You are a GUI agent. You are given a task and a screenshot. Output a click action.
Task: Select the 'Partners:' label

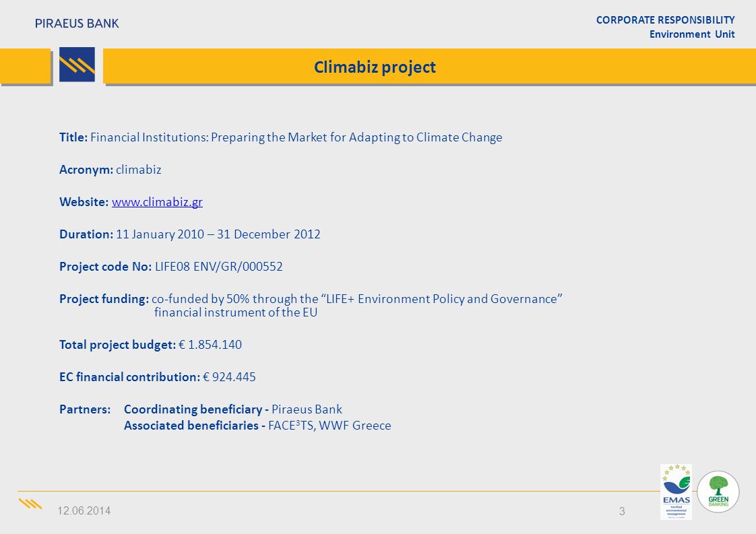coord(85,409)
